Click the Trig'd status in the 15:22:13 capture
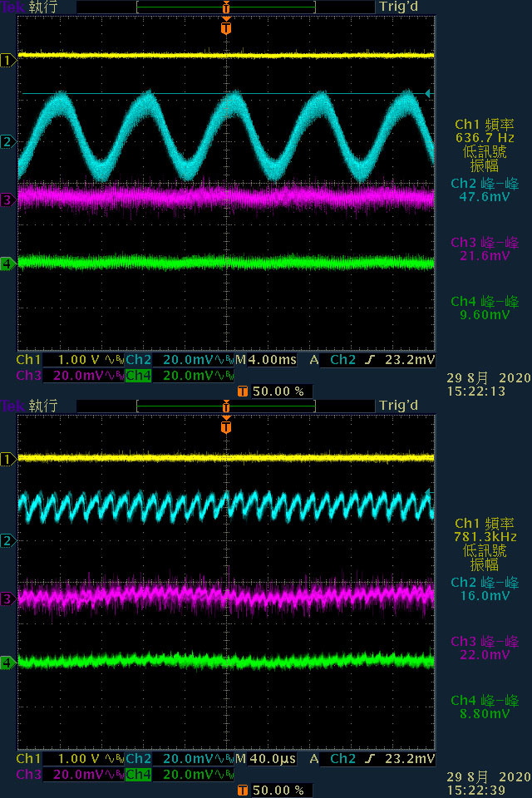532x798 pixels. pos(399,7)
